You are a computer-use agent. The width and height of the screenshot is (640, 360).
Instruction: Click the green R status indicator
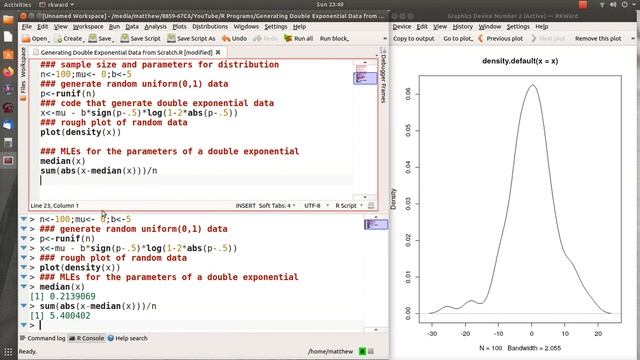tap(362, 351)
